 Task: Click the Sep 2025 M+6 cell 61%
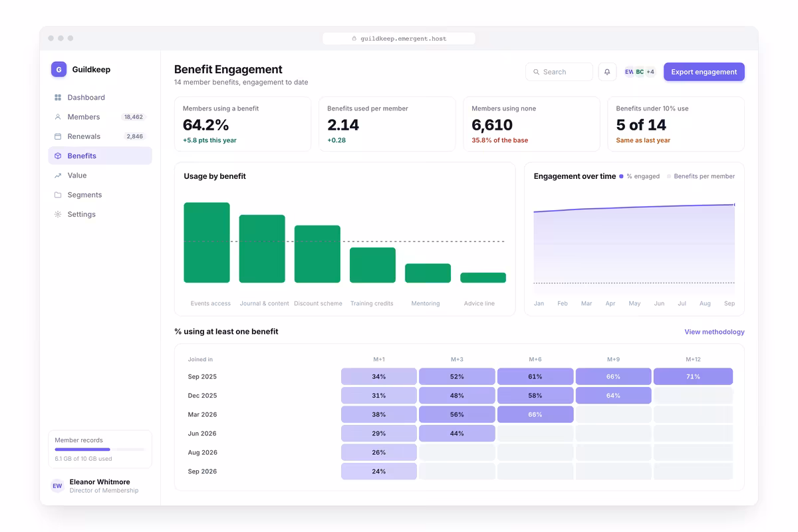tap(535, 376)
